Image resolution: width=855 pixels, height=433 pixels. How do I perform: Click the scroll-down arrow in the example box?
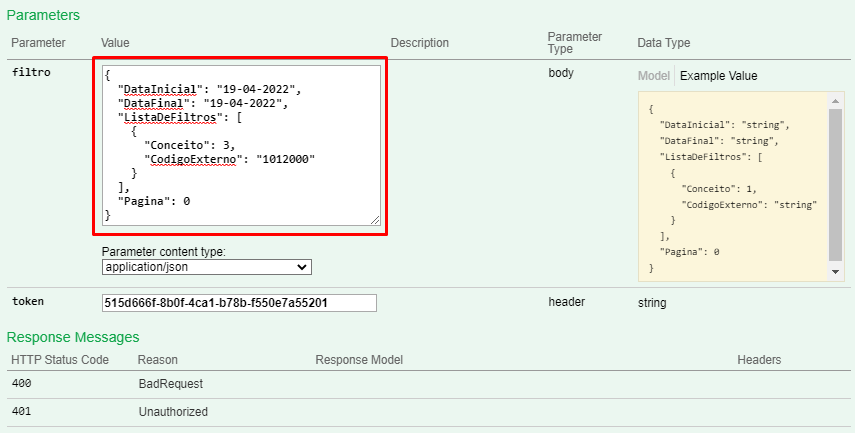[836, 272]
